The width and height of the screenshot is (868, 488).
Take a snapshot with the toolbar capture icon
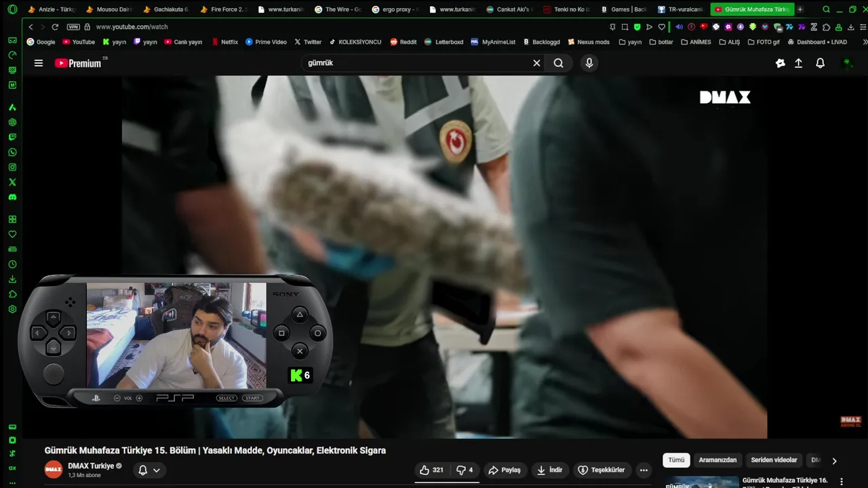[x=625, y=27]
